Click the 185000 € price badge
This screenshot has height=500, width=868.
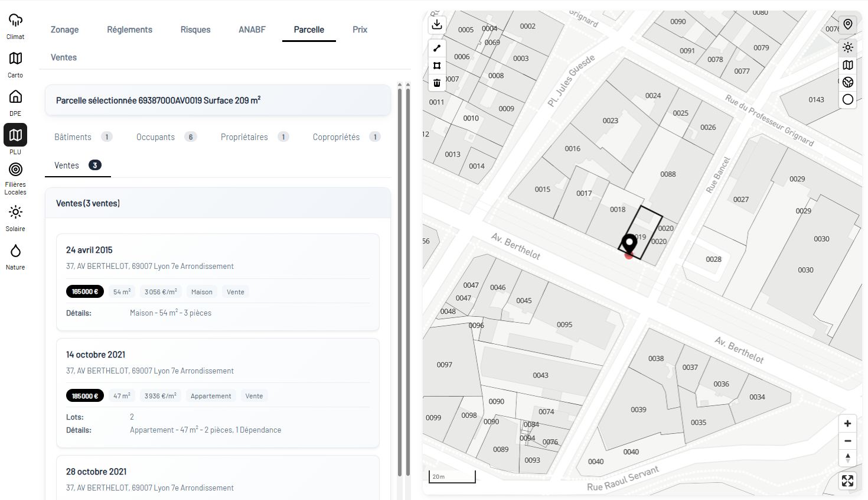pos(85,396)
